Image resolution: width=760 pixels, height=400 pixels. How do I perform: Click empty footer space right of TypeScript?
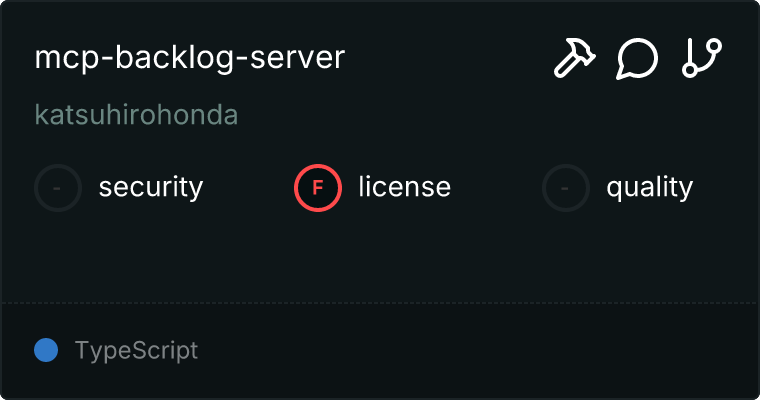480,351
